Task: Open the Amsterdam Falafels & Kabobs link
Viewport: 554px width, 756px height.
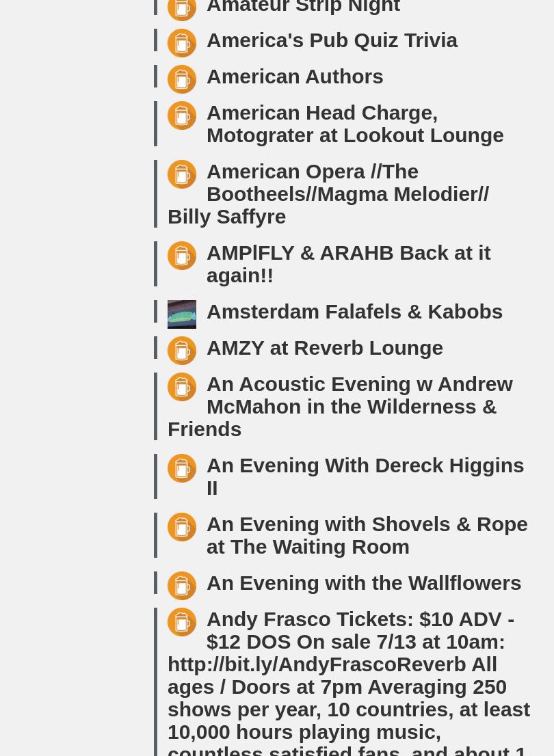Action: (354, 312)
